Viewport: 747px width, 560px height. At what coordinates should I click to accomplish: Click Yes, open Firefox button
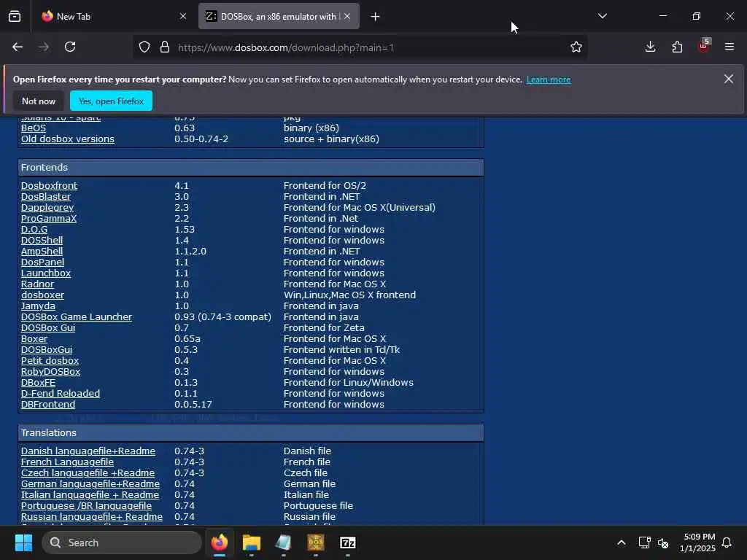coord(111,101)
